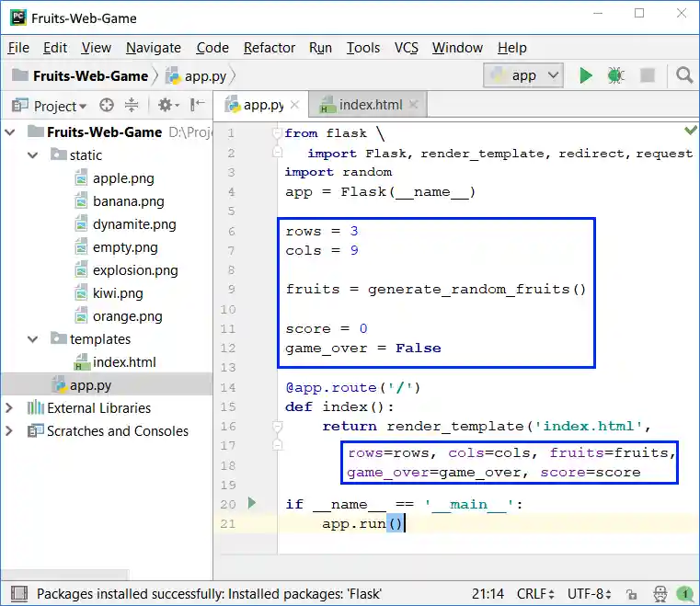The height and width of the screenshot is (606, 700).
Task: Click the Collapse All icon in Project panel
Action: point(132,106)
